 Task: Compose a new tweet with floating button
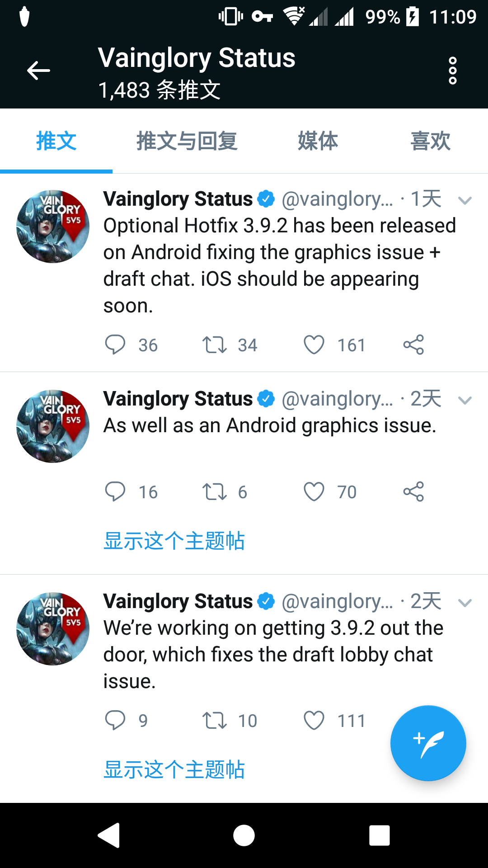pos(428,743)
